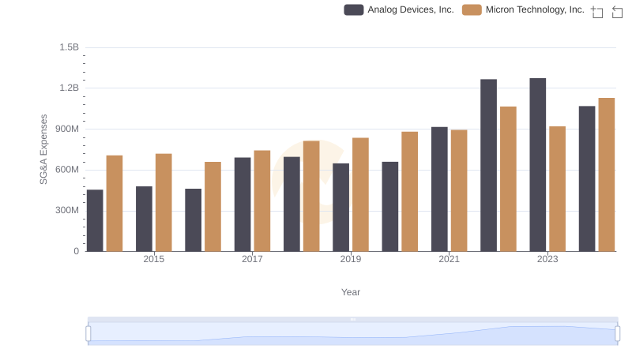Click the zoom area selection icon

tap(597, 12)
